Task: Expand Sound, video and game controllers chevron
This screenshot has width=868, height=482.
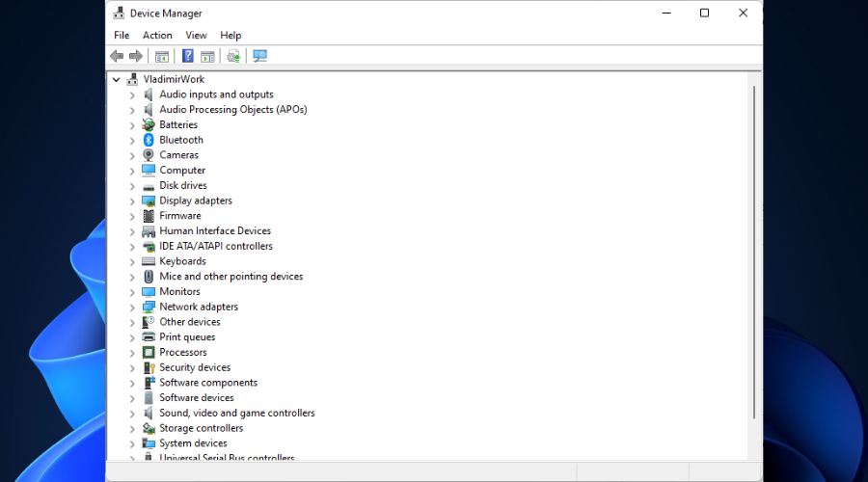Action: tap(132, 414)
